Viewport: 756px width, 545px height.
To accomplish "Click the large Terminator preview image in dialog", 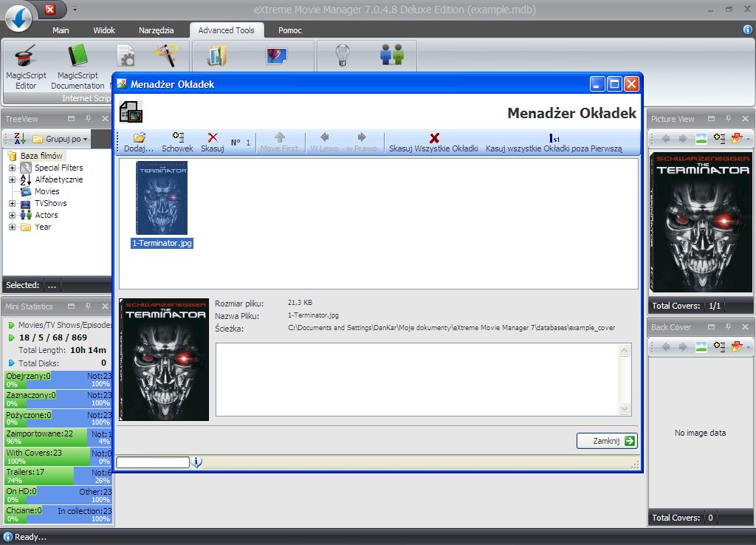I will 164,360.
